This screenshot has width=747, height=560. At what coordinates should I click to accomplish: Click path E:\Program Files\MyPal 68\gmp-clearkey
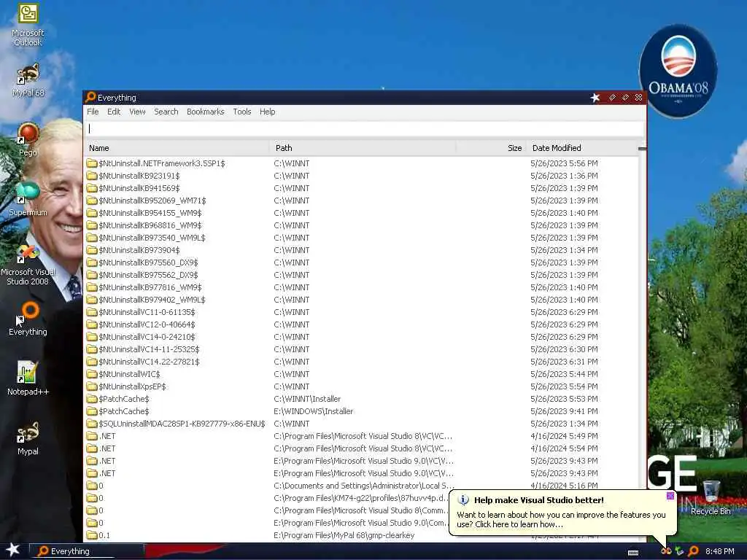(x=344, y=535)
